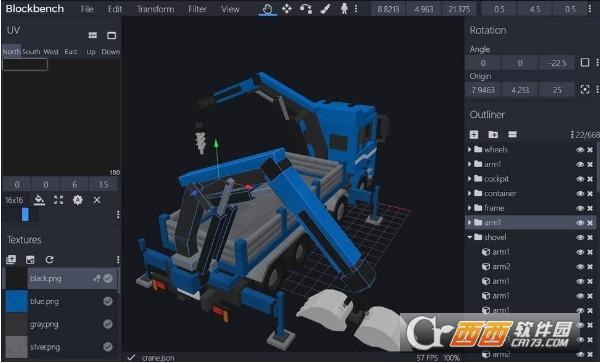Toggle the Outliner options bars icon
This screenshot has width=600, height=363.
click(512, 134)
